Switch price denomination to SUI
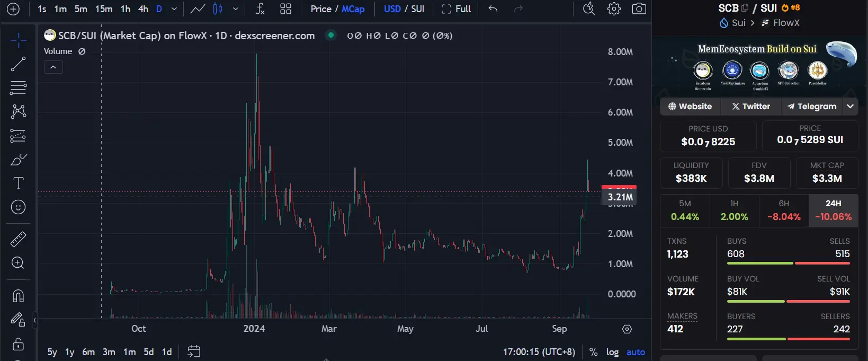Image resolution: width=868 pixels, height=361 pixels. (418, 9)
